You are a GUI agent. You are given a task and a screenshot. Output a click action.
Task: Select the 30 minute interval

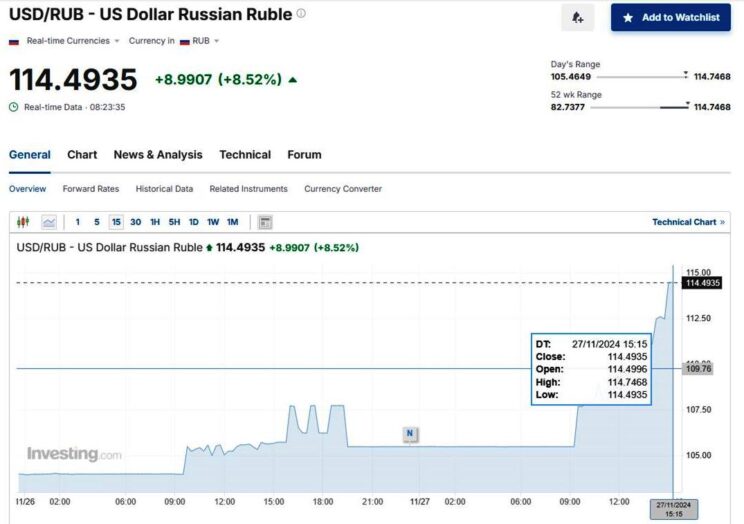pos(135,222)
